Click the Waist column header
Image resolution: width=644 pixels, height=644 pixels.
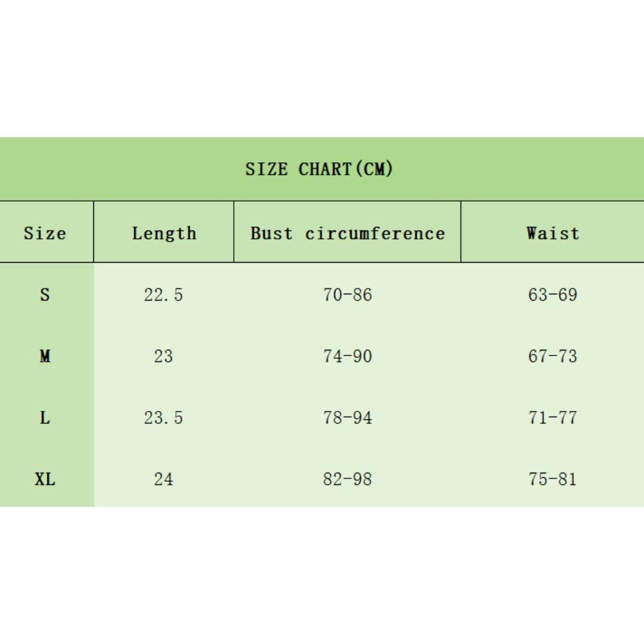coord(553,233)
